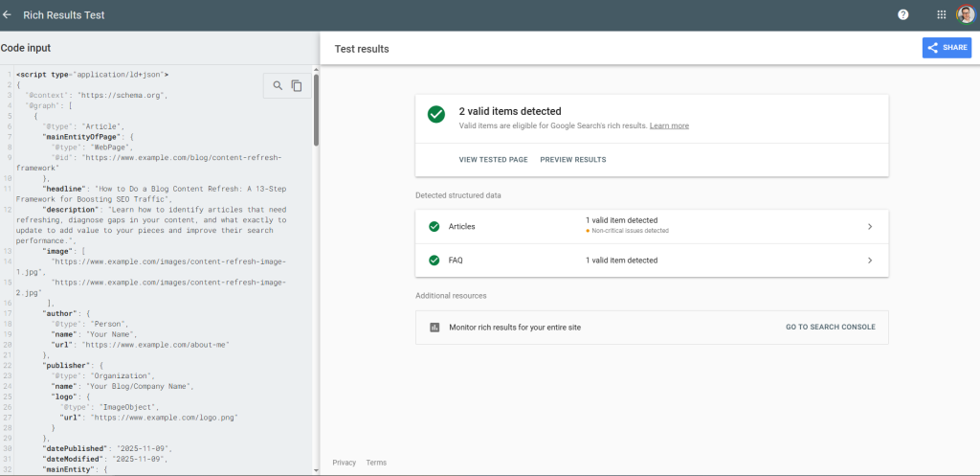
Task: Click the "publisher" key in the code
Action: pyautogui.click(x=67, y=365)
